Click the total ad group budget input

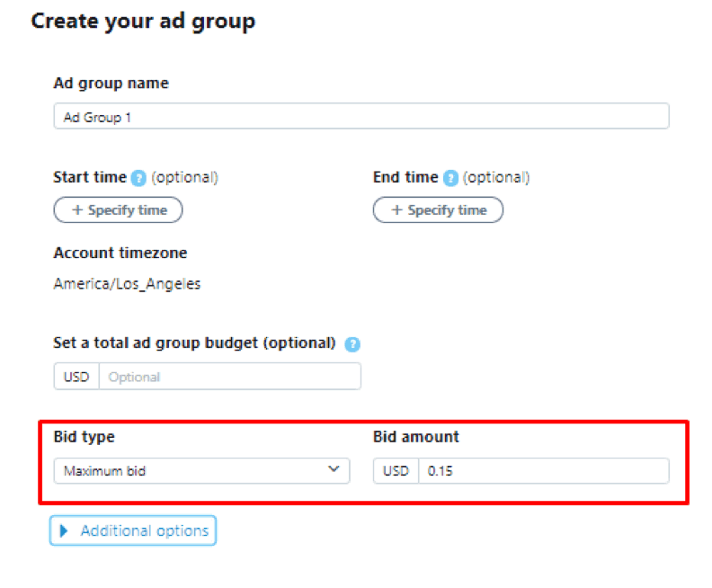(229, 377)
